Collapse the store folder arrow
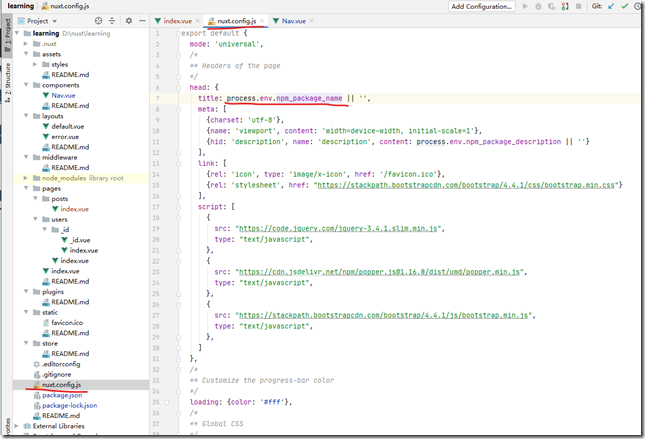Viewport: 645px width, 439px height. click(x=26, y=344)
